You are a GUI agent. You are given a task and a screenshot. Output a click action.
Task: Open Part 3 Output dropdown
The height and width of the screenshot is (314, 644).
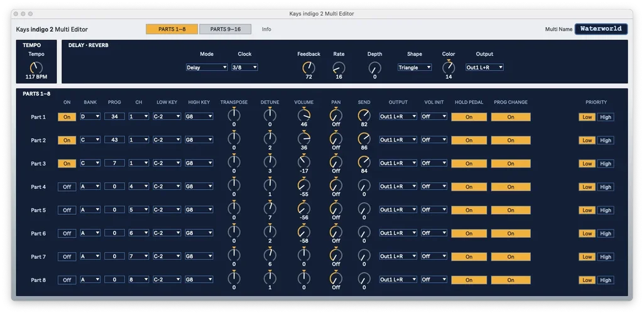(398, 163)
